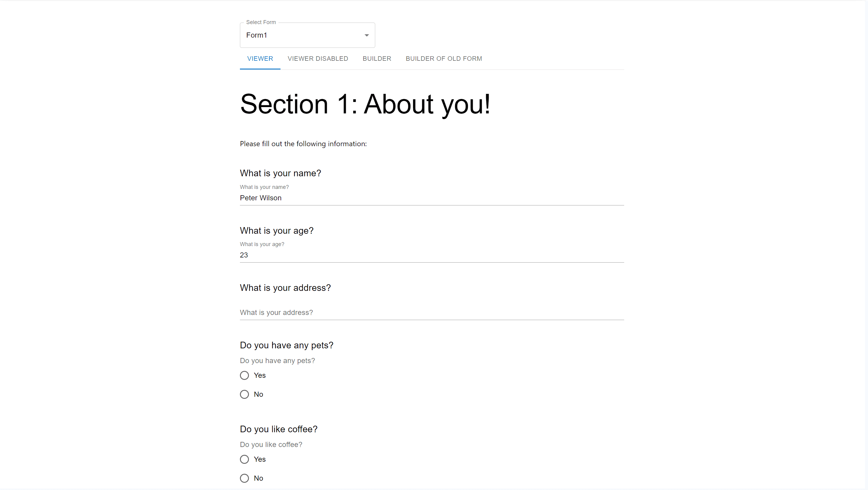Click the 'Do you have any pets?' heading

pyautogui.click(x=287, y=345)
